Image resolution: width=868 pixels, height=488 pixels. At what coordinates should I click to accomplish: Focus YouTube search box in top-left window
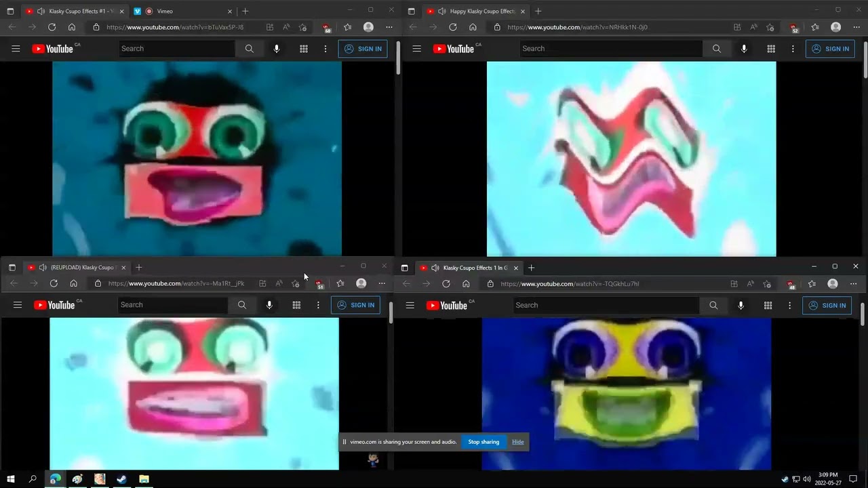point(176,49)
